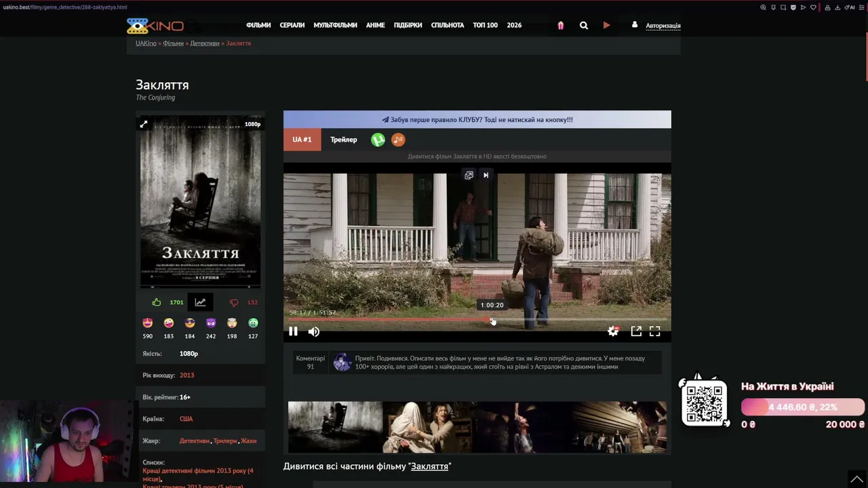The height and width of the screenshot is (488, 868).
Task: Select the tongue-out emoji reaction (183)
Action: (x=169, y=323)
